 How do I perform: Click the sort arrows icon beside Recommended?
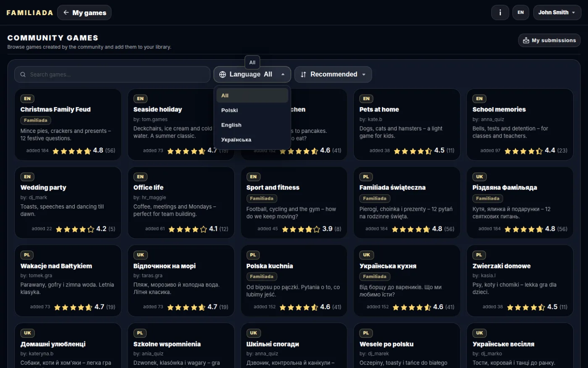click(x=303, y=74)
